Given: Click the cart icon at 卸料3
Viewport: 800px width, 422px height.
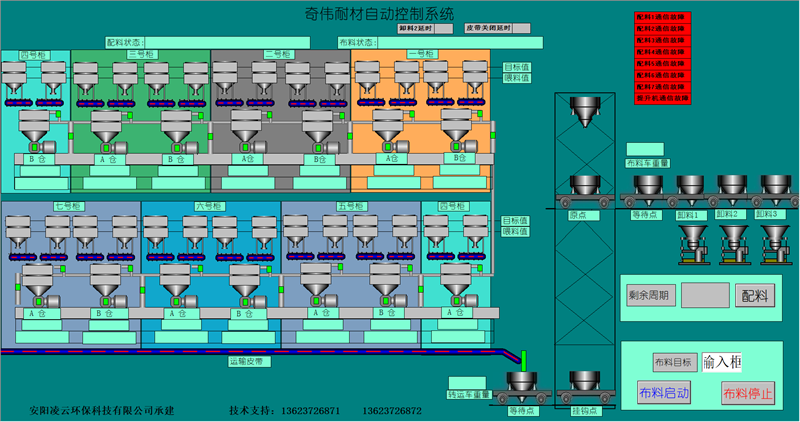Looking at the screenshot, I should [775, 188].
